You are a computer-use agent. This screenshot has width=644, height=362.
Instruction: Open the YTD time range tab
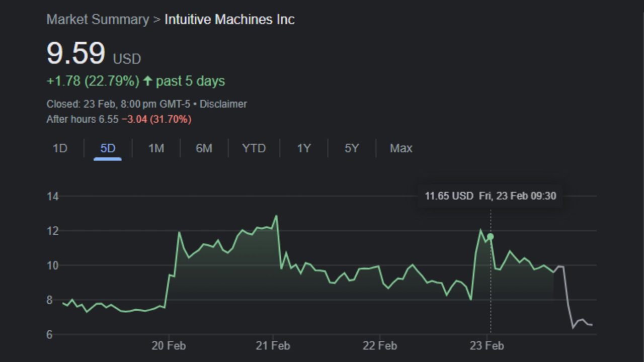coord(254,148)
